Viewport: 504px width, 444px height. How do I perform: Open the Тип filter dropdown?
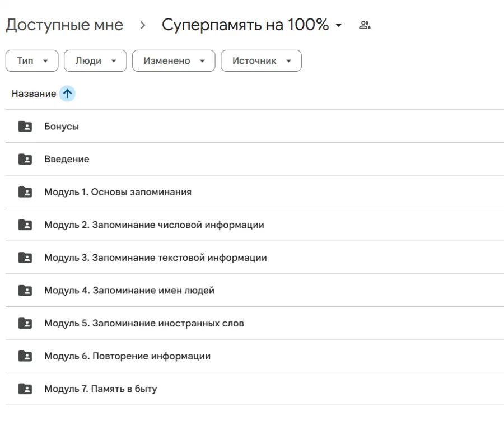click(x=31, y=60)
